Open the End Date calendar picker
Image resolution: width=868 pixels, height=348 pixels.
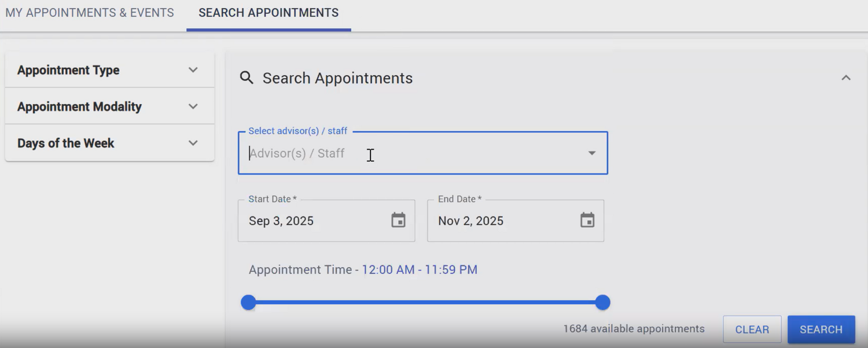(x=587, y=220)
